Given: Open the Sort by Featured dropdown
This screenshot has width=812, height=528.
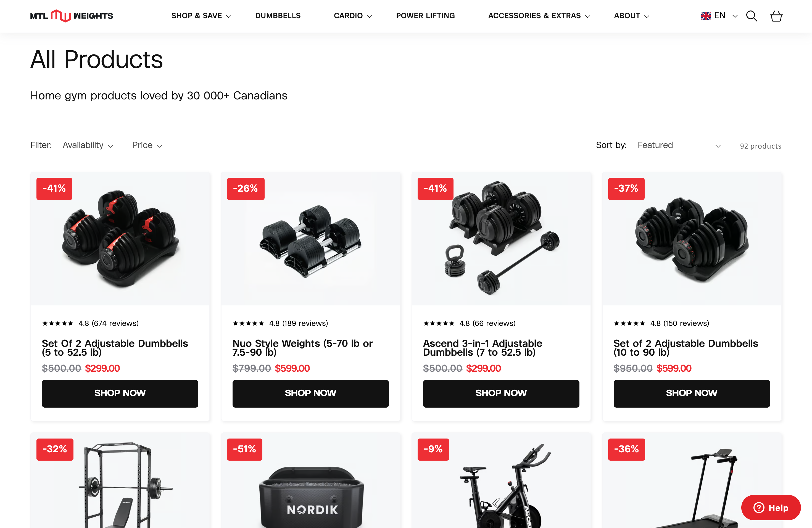Looking at the screenshot, I should pyautogui.click(x=679, y=145).
